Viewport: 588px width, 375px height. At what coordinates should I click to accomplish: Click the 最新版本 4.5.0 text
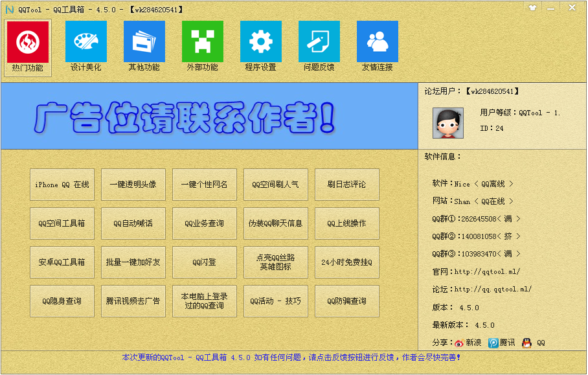coord(464,325)
